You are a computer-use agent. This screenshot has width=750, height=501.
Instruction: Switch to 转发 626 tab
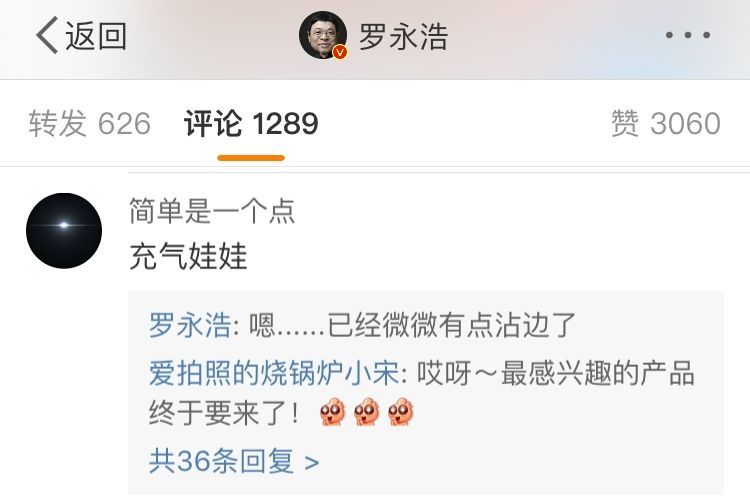pos(89,123)
